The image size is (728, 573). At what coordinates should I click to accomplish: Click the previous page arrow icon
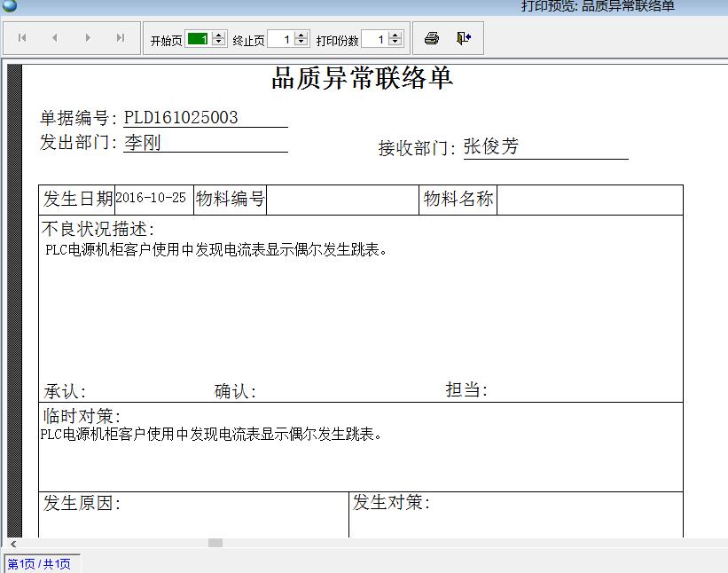tap(54, 37)
